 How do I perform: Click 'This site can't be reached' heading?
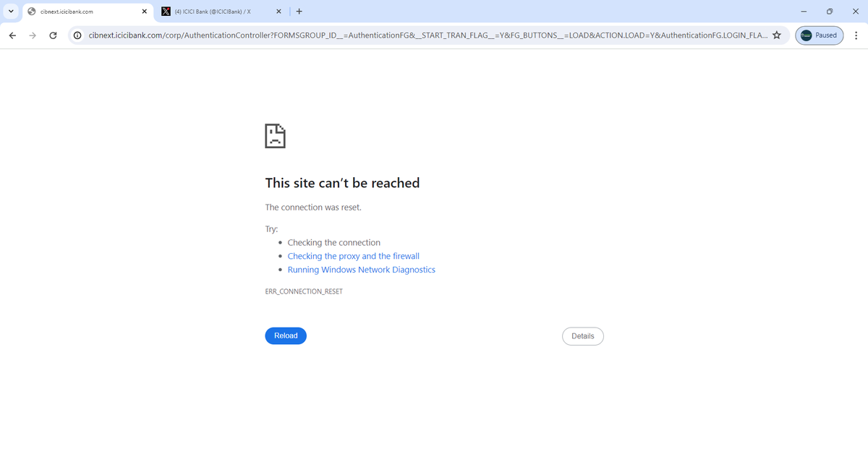pos(342,183)
